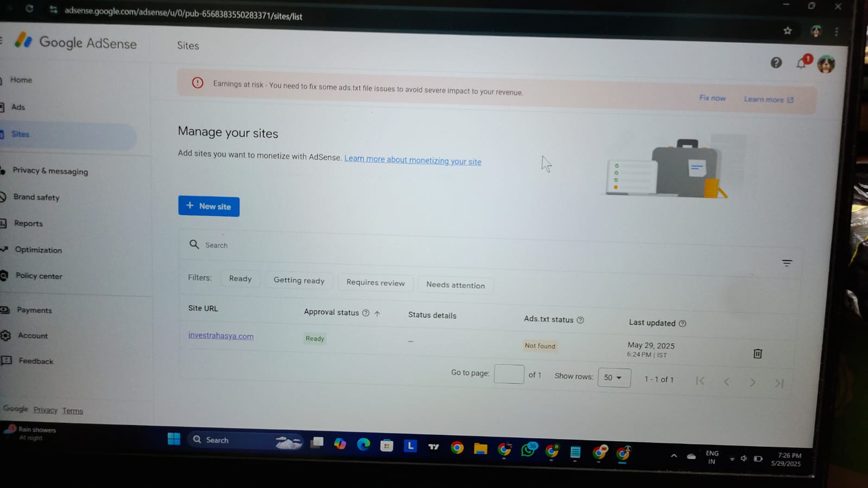The image size is (868, 488).
Task: Open Windows Start menu
Action: pyautogui.click(x=174, y=439)
